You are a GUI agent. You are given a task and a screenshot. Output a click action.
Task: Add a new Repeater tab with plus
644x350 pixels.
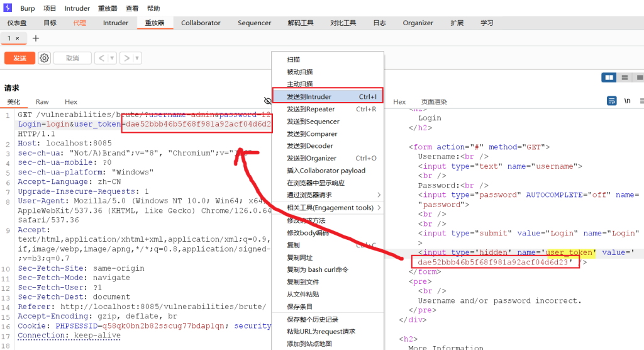pos(36,38)
